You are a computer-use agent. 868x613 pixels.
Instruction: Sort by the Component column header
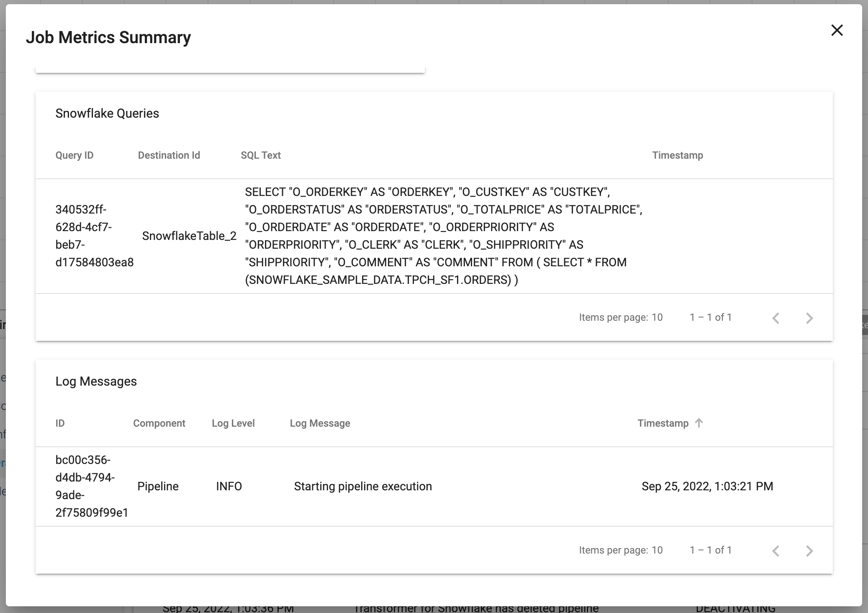[159, 423]
